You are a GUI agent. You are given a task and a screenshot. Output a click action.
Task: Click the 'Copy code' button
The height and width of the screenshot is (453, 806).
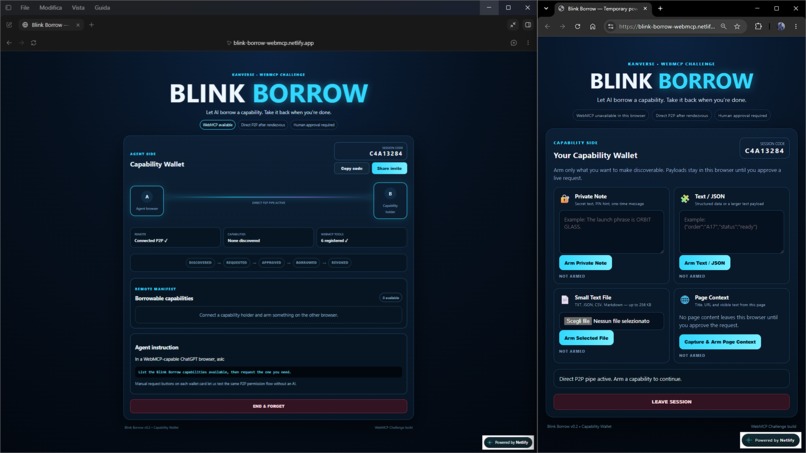click(352, 168)
